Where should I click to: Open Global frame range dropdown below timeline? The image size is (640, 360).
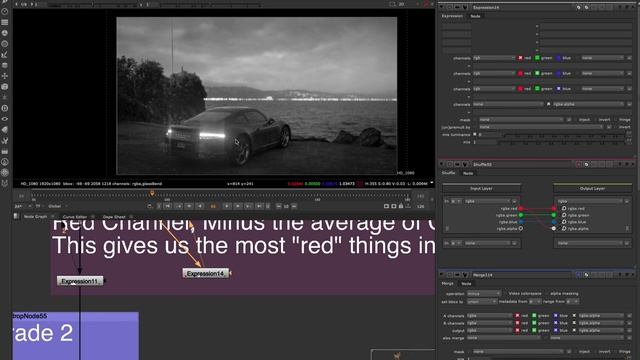click(x=57, y=206)
